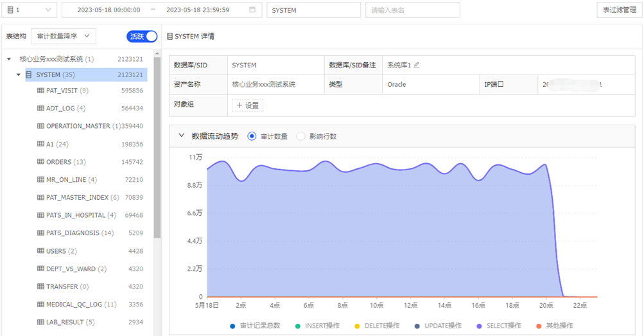Viewport: 644px width, 336px height.
Task: Collapse the SYSTEM (35) tree node
Action: 19,75
